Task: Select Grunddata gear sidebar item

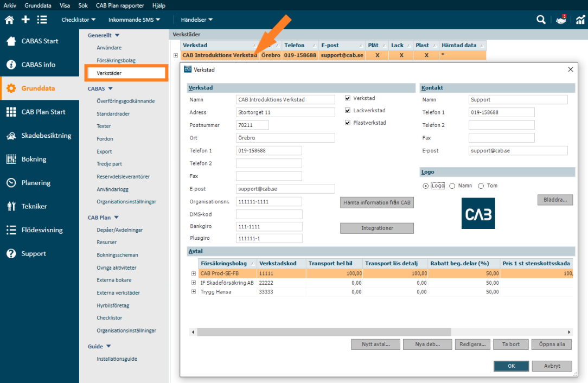Action: point(40,88)
